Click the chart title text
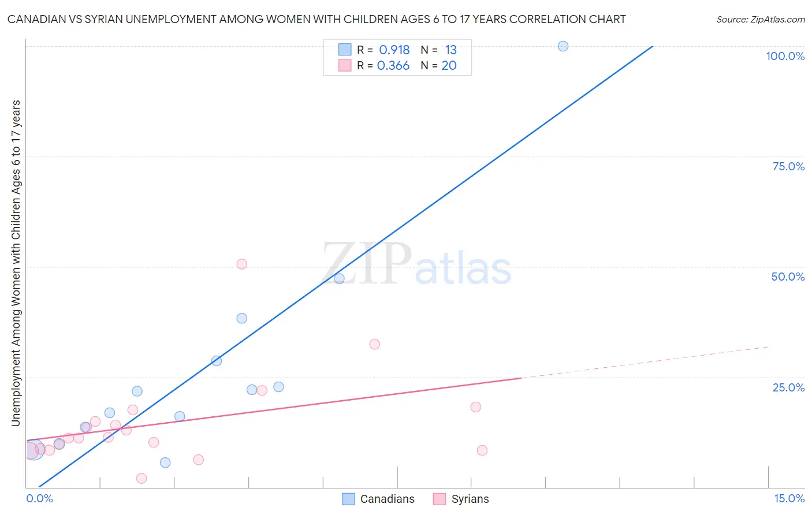Image resolution: width=812 pixels, height=515 pixels. pos(316,20)
